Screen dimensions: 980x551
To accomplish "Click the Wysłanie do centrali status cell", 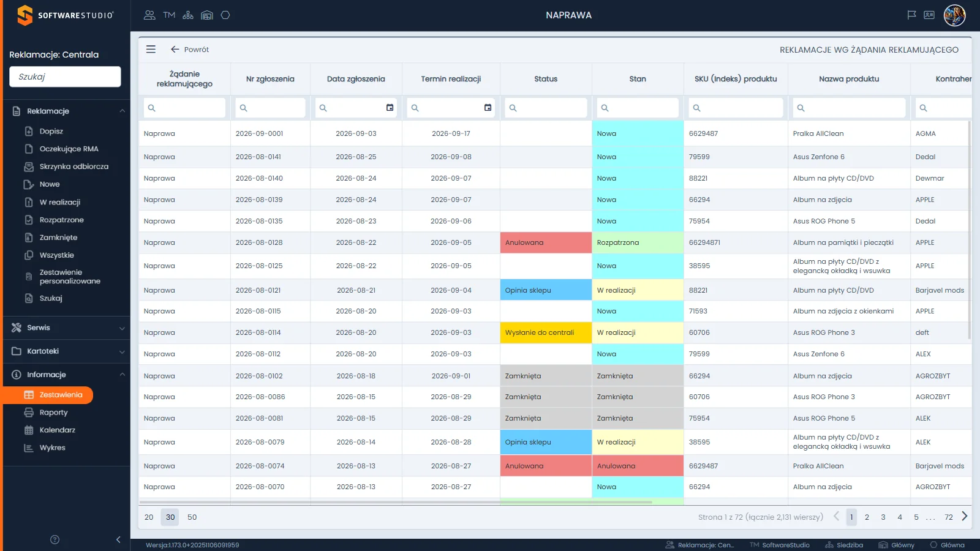I will pos(546,333).
